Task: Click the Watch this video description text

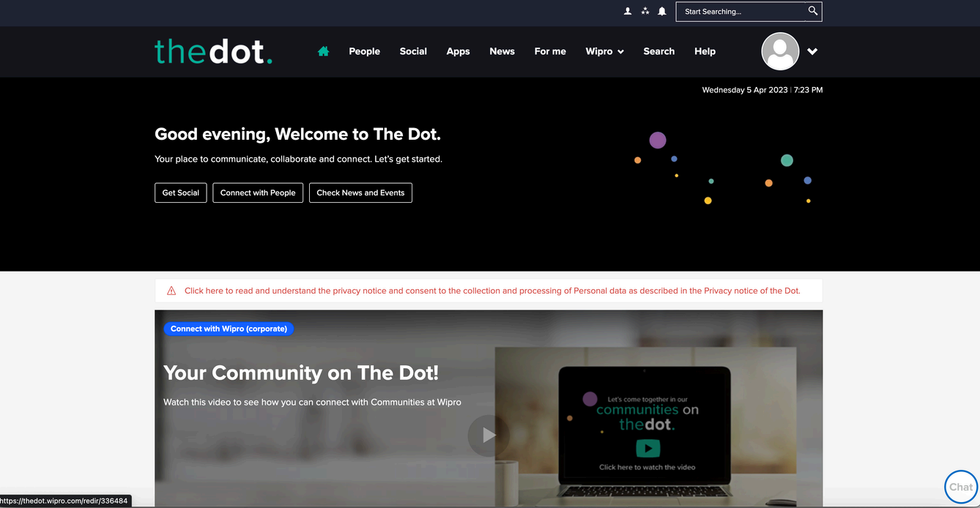Action: tap(312, 402)
